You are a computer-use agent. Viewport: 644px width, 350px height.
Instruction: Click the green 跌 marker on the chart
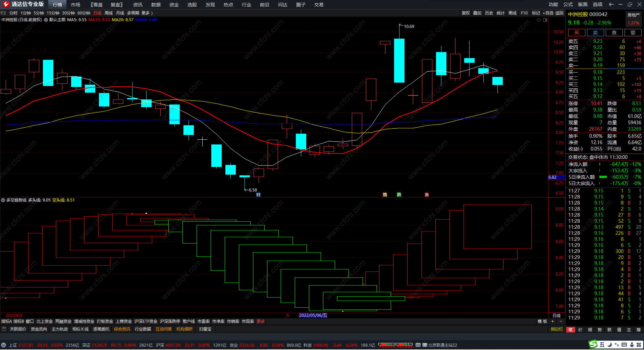(399, 195)
